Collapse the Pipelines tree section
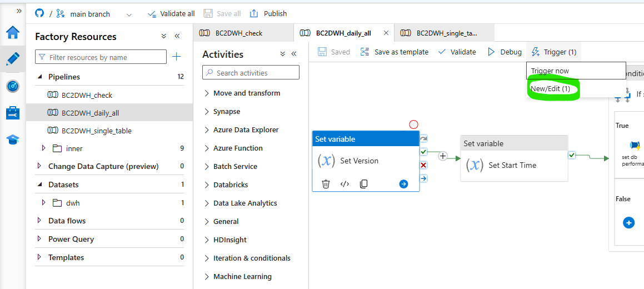 [40, 76]
